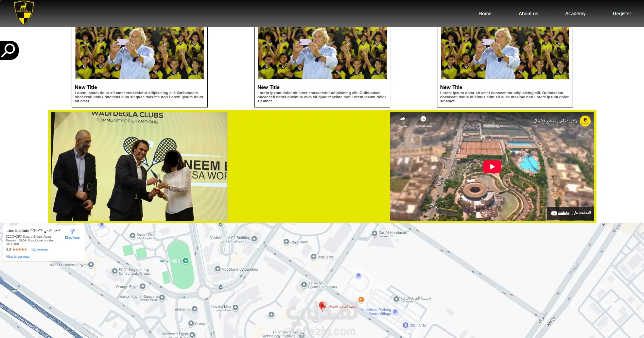The height and width of the screenshot is (338, 644).
Task: Select the Comptel map pin
Action: [191, 323]
